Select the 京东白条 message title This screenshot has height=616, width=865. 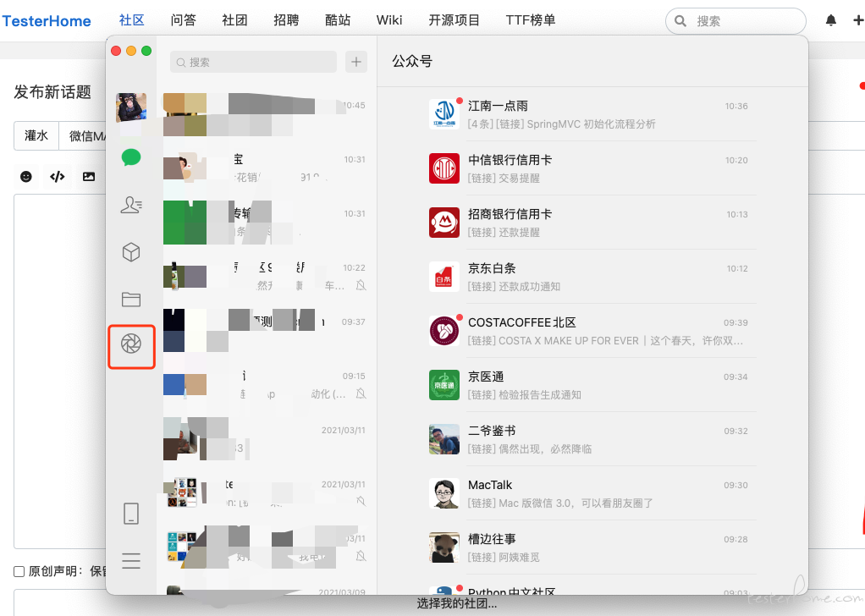[492, 268]
